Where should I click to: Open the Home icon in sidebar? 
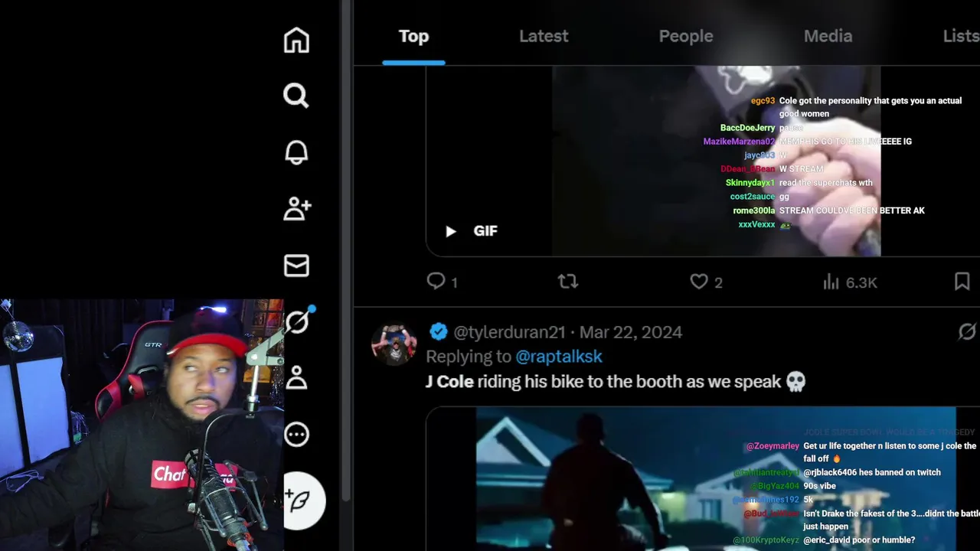click(296, 40)
